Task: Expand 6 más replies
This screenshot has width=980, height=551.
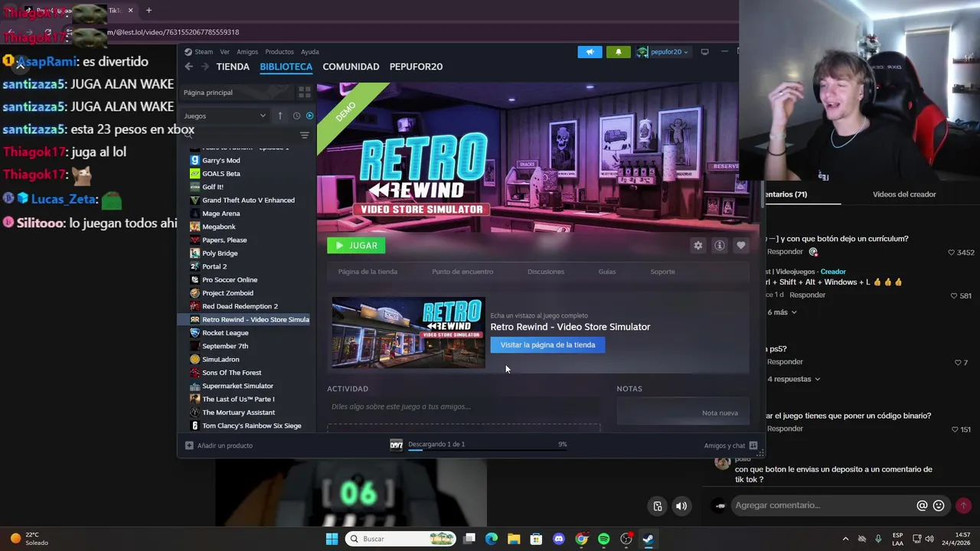Action: [x=782, y=312]
